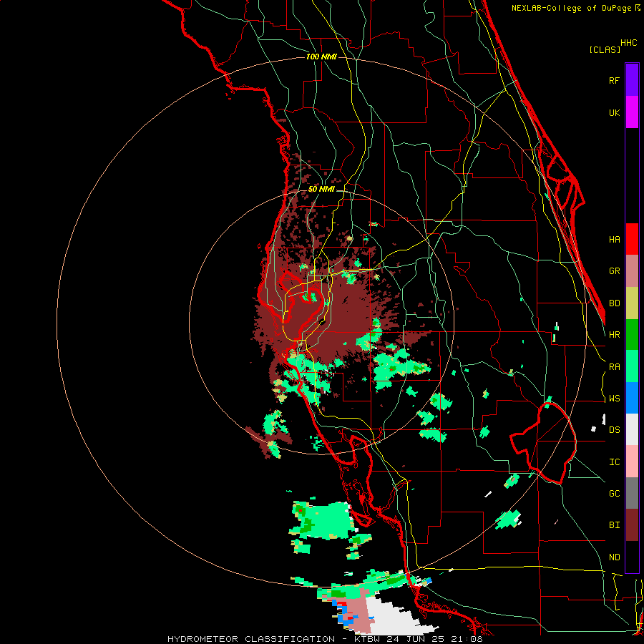
Task: Click the IC legend label
Action: (x=614, y=462)
